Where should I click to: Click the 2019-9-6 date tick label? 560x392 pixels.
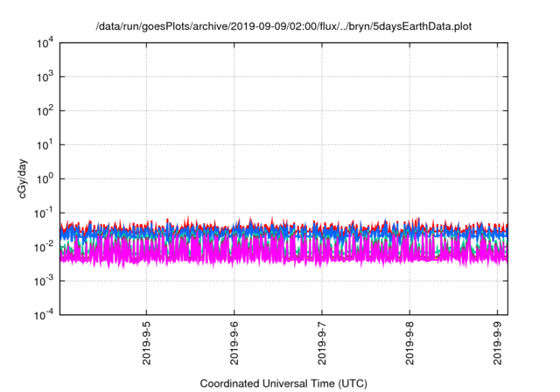[x=234, y=343]
